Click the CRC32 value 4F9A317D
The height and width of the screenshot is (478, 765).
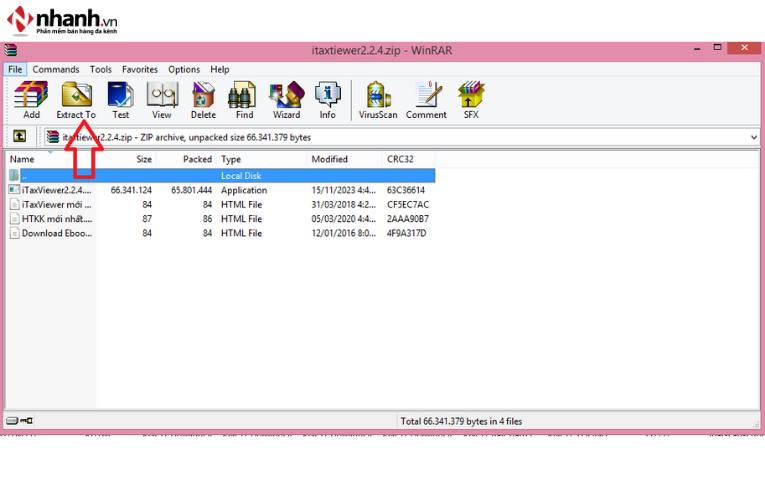point(406,233)
